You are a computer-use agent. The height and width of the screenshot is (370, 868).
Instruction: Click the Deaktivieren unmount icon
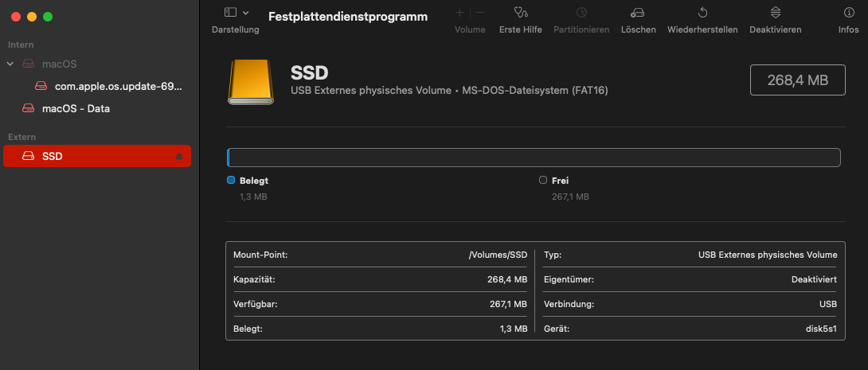point(776,12)
